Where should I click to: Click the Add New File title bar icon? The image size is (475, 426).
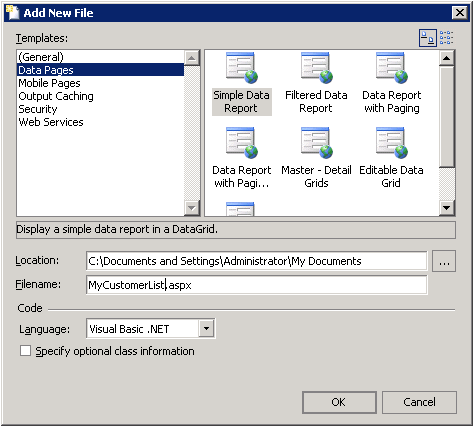13,13
